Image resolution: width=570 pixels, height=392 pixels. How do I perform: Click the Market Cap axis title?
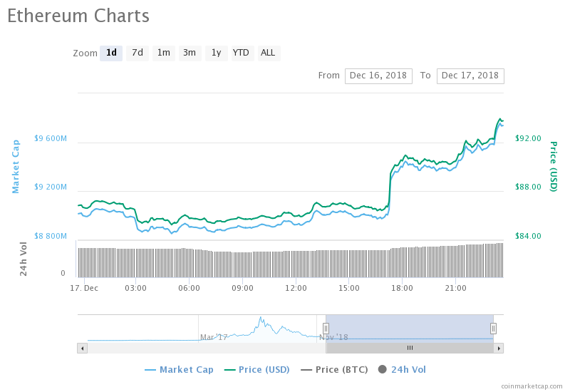tap(16, 167)
